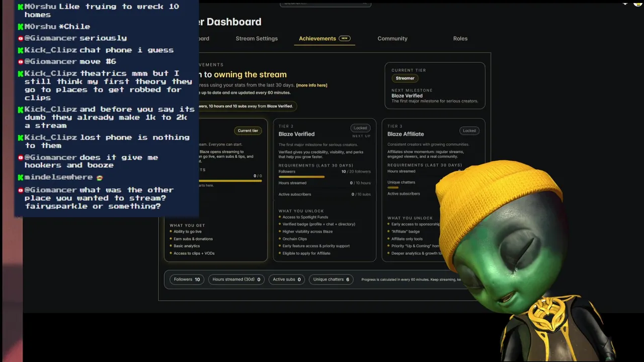The width and height of the screenshot is (644, 362).
Task: Open the Stream Settings tab
Action: (257, 39)
